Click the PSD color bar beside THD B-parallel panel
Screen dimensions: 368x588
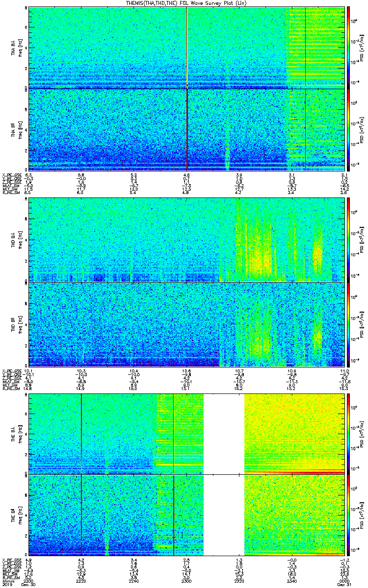(349, 324)
